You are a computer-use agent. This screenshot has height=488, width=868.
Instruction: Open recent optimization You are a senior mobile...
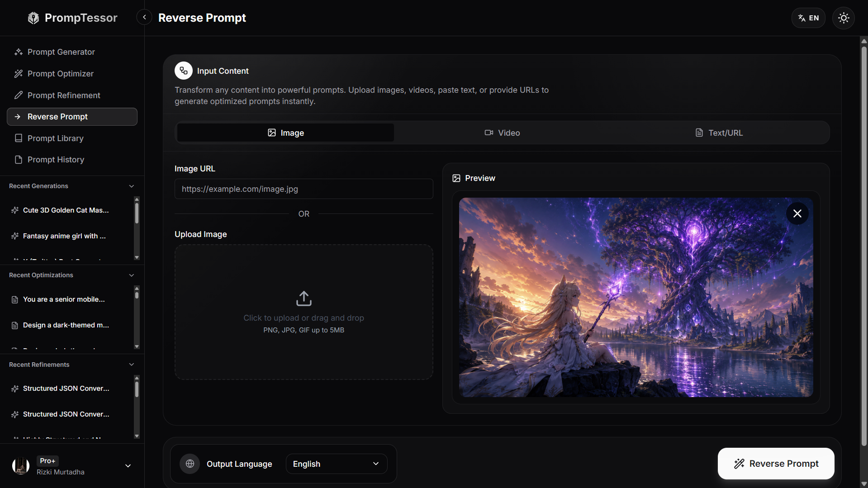click(64, 299)
